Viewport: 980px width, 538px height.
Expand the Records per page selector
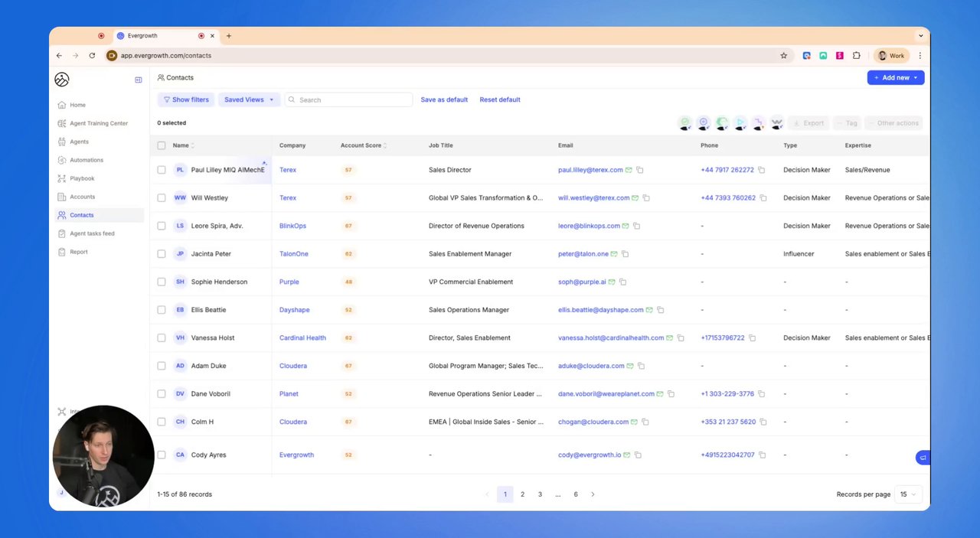tap(908, 494)
